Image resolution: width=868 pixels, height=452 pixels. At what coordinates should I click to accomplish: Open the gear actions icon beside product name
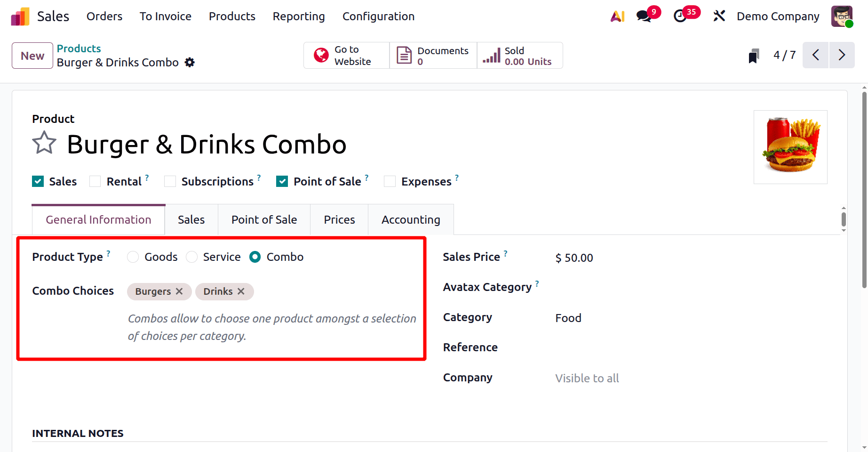coord(190,62)
